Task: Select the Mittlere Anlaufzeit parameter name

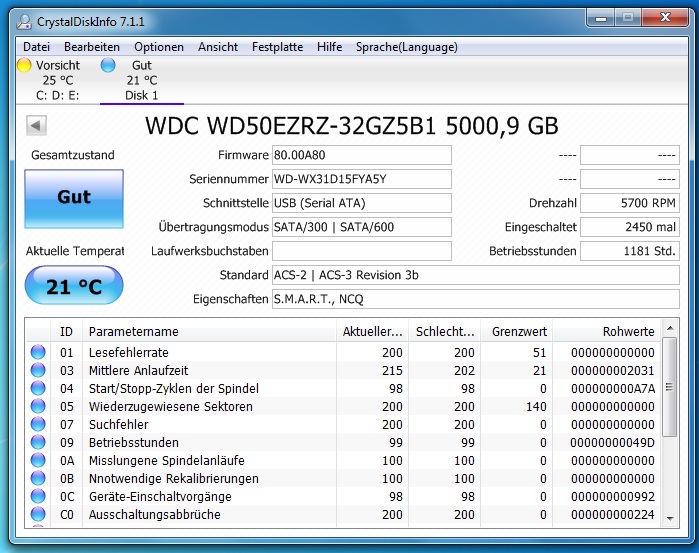Action: (138, 370)
